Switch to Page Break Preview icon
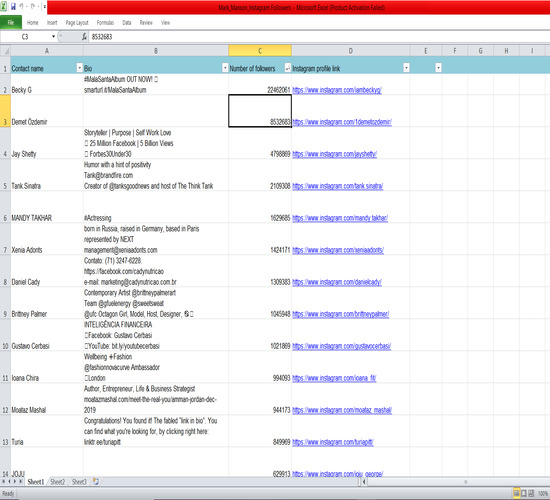The width and height of the screenshot is (550, 500). (531, 493)
